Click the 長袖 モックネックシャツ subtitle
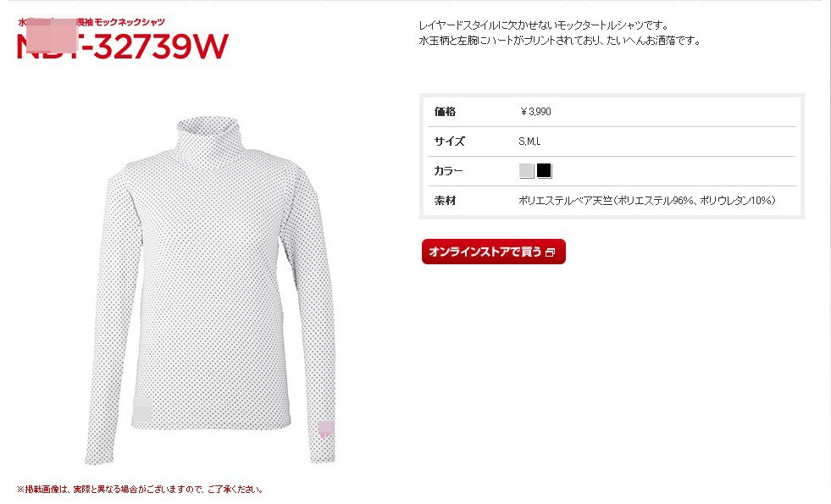Viewport: 831px width, 504px height. 121,22
